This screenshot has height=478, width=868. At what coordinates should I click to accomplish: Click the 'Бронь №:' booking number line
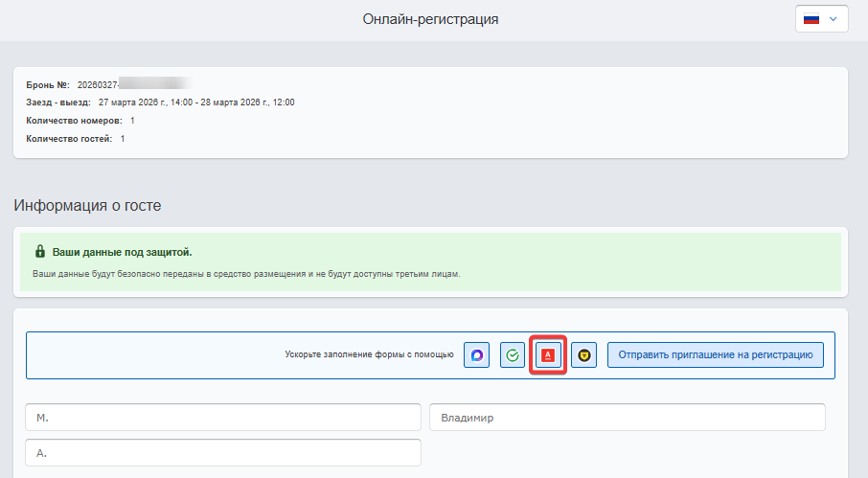[x=109, y=84]
